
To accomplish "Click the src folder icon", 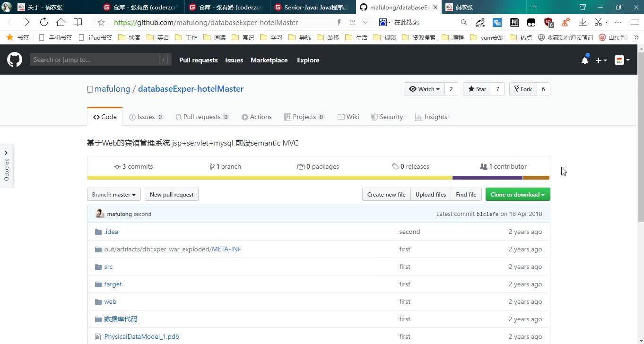I will [x=98, y=267].
